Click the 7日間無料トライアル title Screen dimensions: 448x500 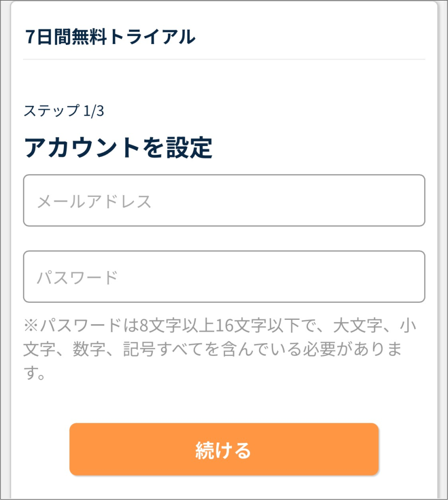point(110,38)
